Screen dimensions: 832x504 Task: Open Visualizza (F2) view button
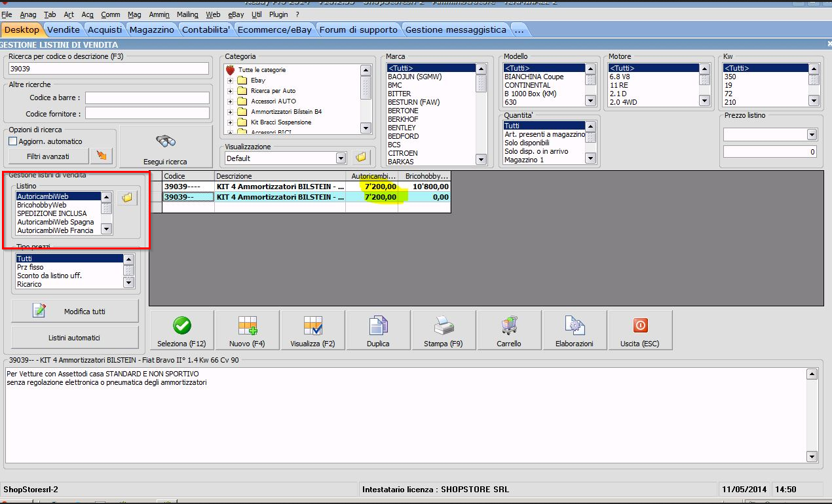click(313, 331)
